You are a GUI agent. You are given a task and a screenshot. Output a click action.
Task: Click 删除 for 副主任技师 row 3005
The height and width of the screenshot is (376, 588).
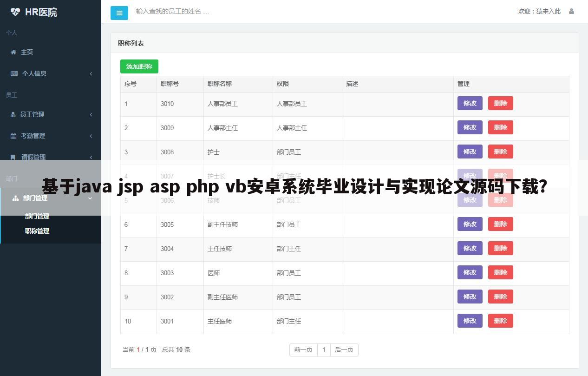[x=501, y=224]
